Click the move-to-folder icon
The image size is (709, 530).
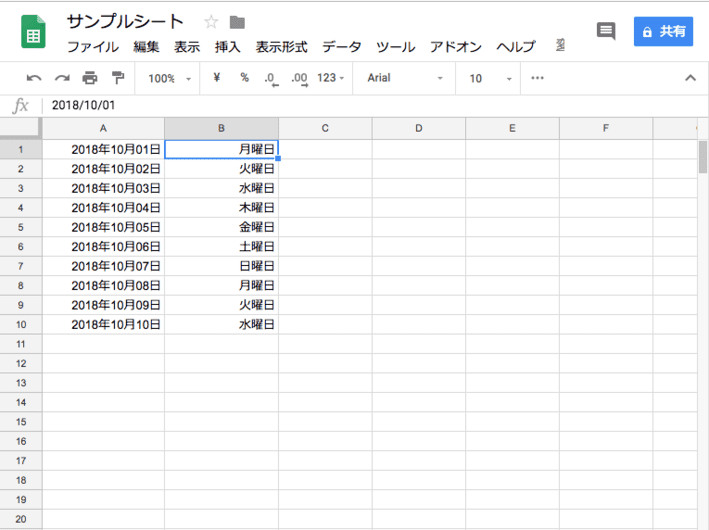coord(237,22)
